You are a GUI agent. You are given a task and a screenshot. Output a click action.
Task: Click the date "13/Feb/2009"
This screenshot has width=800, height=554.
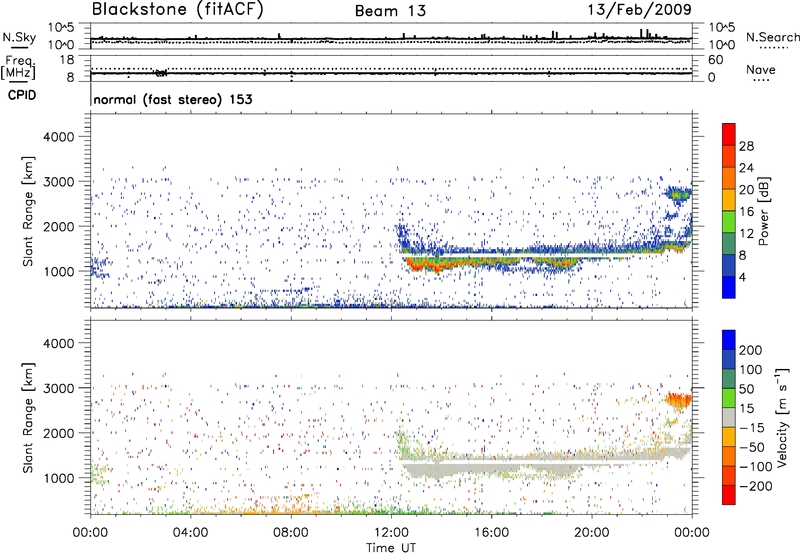pos(639,9)
